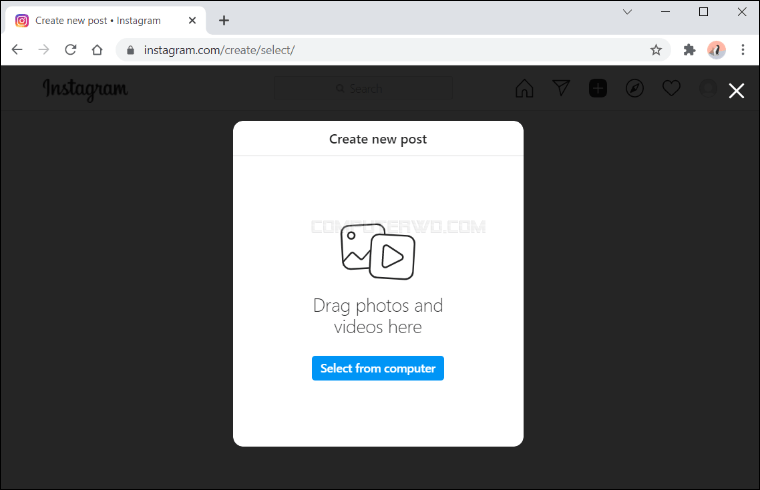Click the Instagram favicon in tab
The height and width of the screenshot is (490, 760).
point(22,20)
